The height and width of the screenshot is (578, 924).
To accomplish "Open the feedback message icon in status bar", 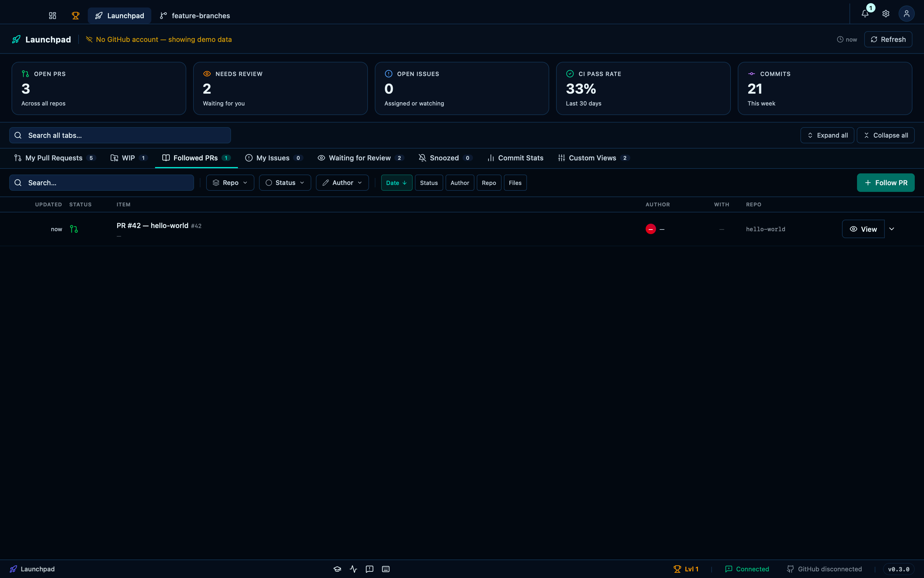I will coord(370,569).
